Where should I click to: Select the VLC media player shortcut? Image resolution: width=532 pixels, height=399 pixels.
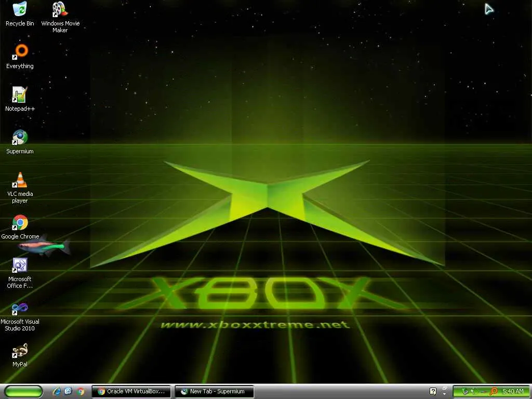[20, 188]
